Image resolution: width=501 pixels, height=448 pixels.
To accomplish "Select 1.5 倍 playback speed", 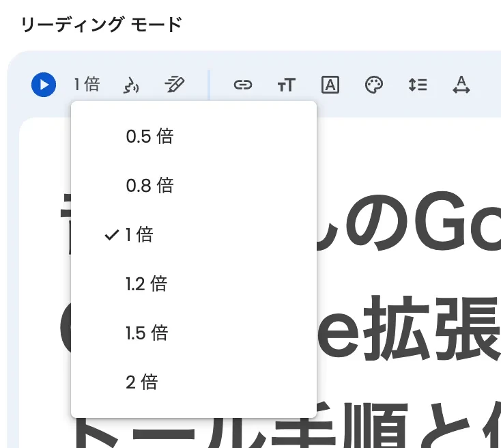I will tap(194, 333).
